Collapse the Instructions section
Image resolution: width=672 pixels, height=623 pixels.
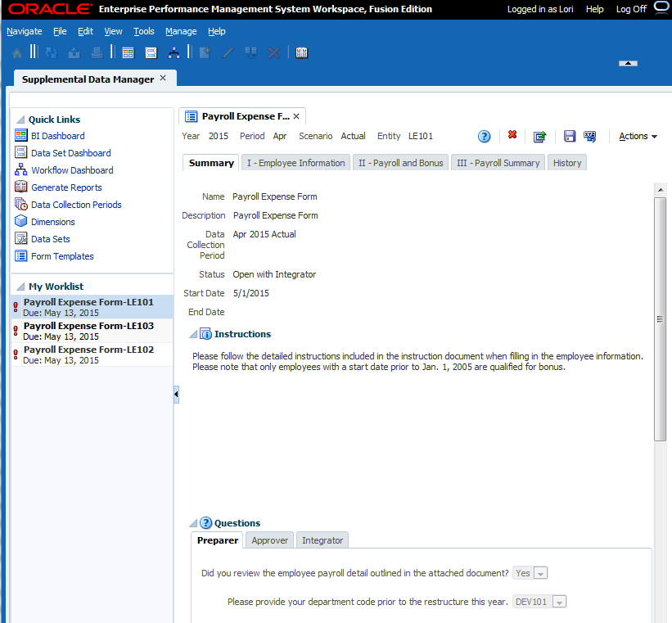193,334
